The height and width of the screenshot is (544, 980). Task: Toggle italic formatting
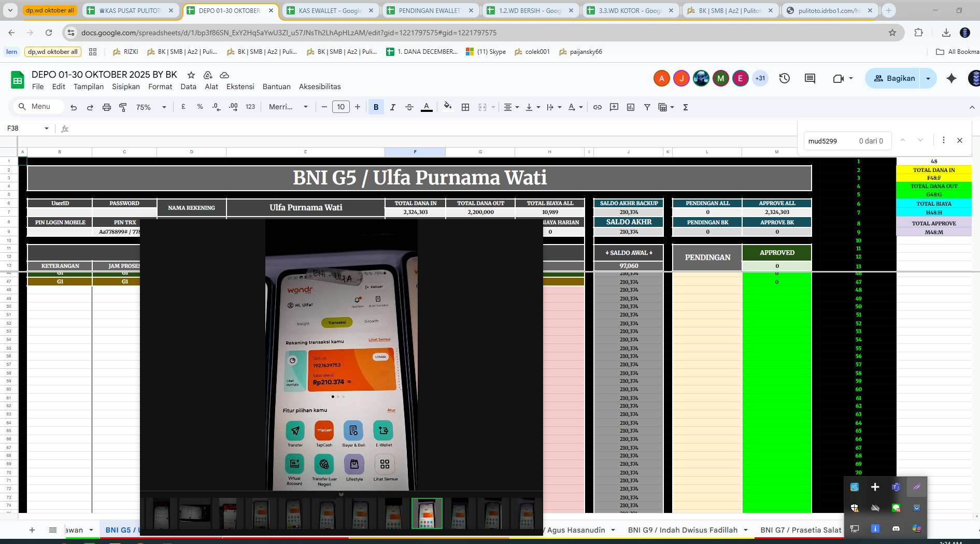tap(393, 107)
